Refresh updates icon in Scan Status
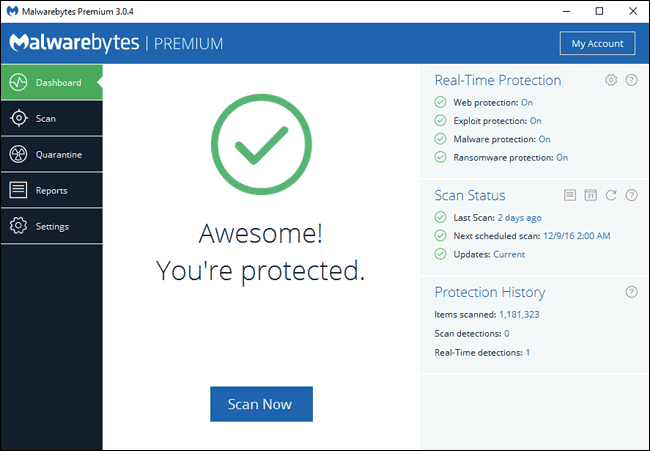The height and width of the screenshot is (451, 650). [x=611, y=195]
